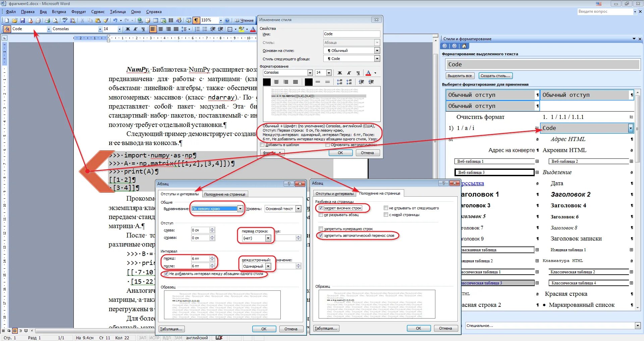Run the ABC spelling check icon

(x=65, y=20)
